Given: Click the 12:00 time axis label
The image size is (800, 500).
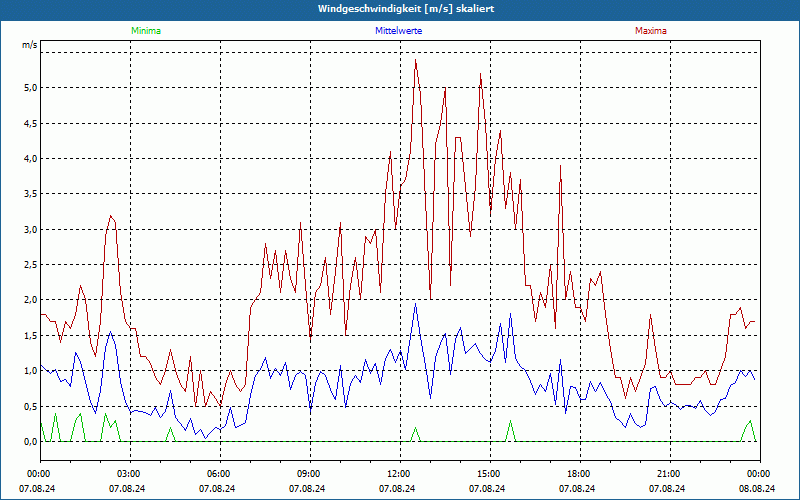Looking at the screenshot, I should pos(400,474).
